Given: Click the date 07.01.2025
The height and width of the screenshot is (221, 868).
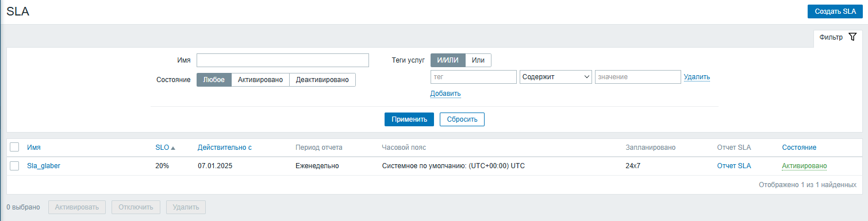Looking at the screenshot, I should [x=215, y=166].
